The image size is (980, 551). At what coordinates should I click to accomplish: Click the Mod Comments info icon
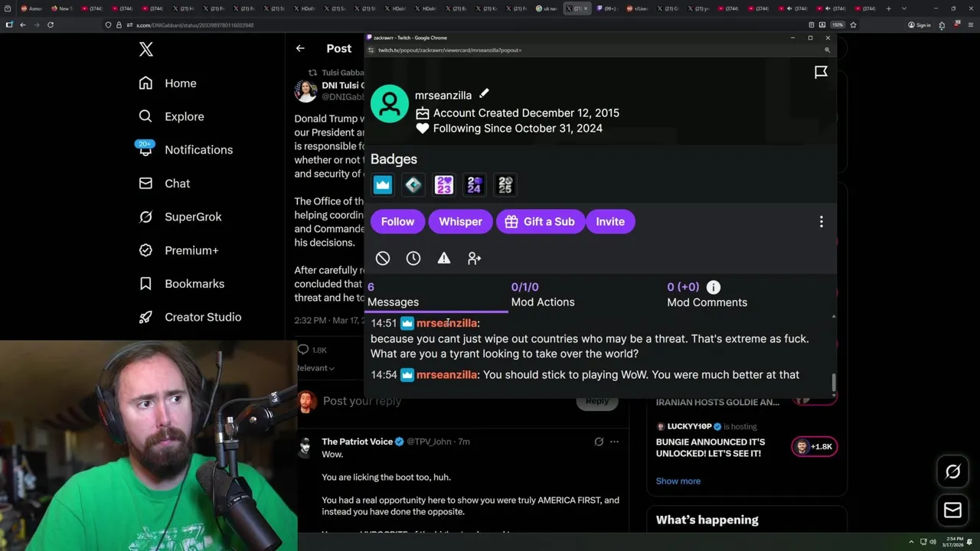[x=714, y=287]
